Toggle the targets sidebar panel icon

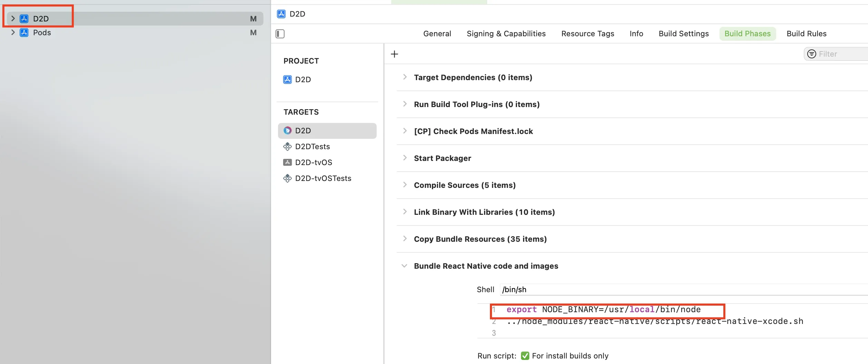point(280,34)
